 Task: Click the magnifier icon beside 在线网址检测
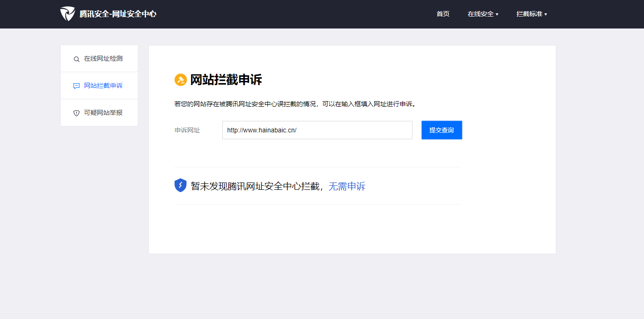click(77, 59)
